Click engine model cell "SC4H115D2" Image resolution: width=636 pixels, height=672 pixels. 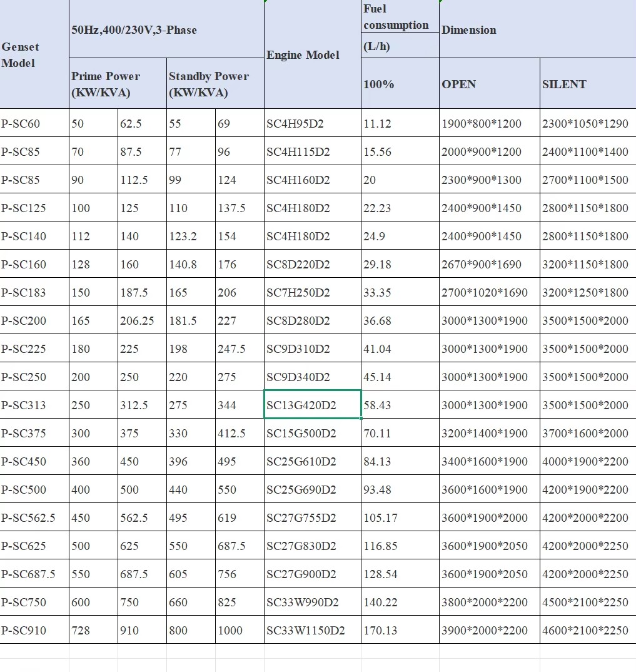pos(313,151)
